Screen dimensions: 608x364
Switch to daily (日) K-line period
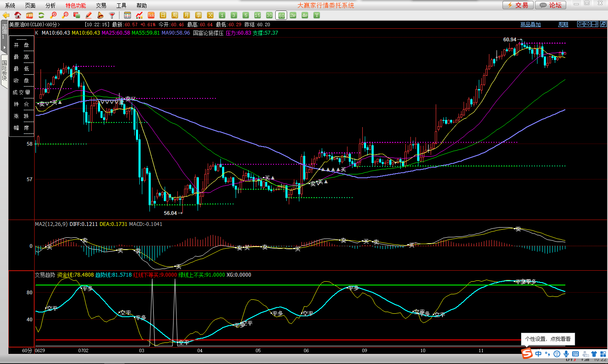point(163,15)
